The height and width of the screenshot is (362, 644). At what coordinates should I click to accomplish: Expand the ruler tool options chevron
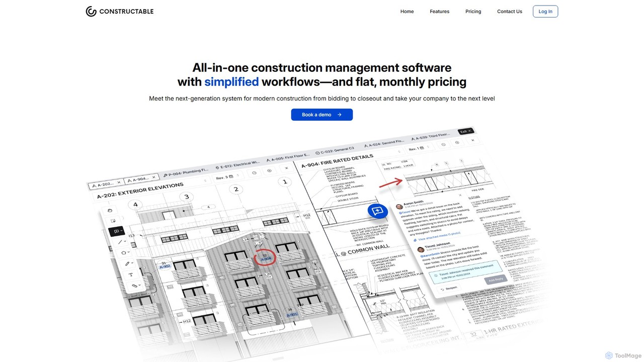click(x=139, y=285)
